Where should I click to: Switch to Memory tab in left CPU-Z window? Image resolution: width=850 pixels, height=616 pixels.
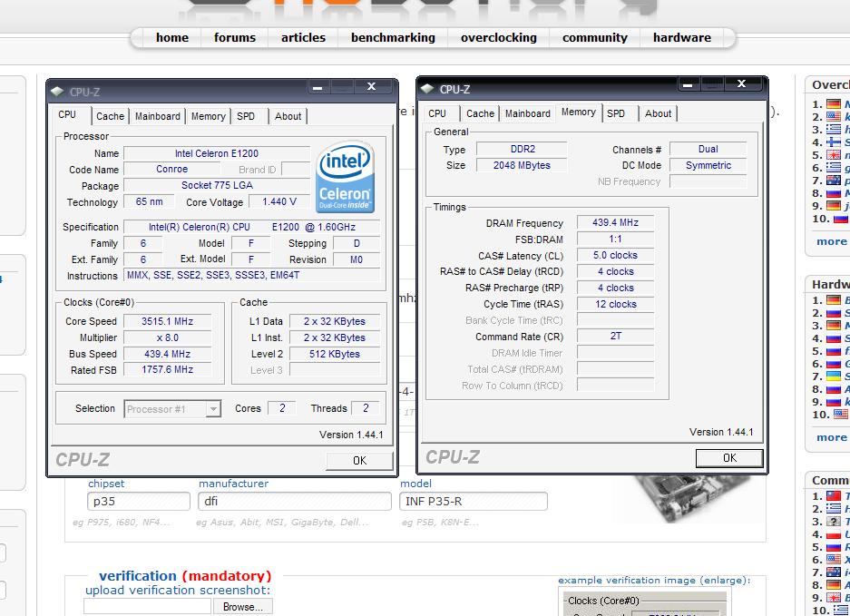208,116
